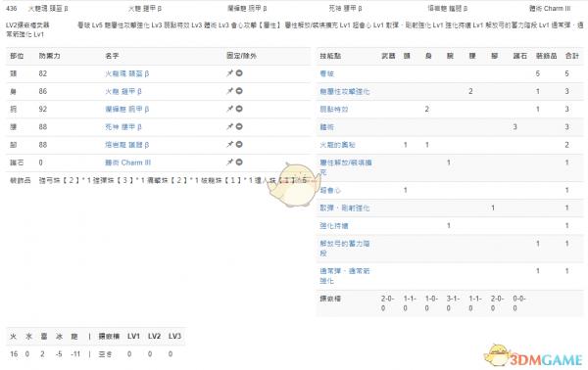
Task: Open the 爛輝龍 腕甲 β armor link
Action: click(x=126, y=110)
